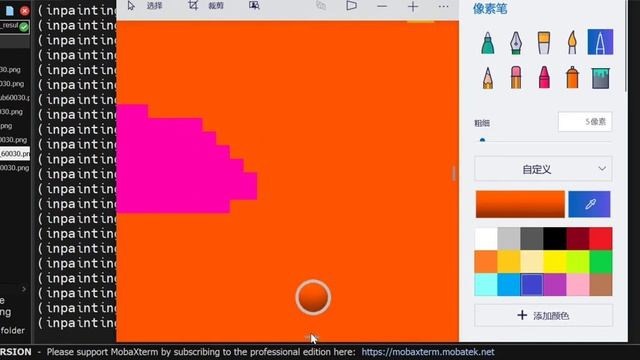640x360 pixels.
Task: Pick the sky blue color swatch
Action: (509, 284)
